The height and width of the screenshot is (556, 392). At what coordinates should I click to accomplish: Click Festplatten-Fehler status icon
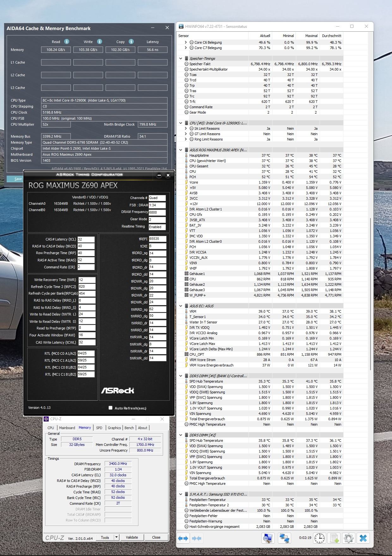(187, 516)
